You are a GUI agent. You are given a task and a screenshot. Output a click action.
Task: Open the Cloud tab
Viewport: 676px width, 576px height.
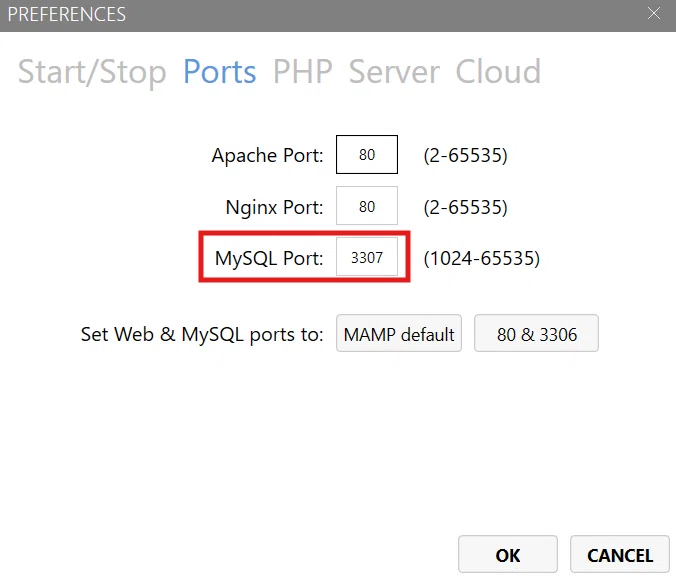pos(498,72)
